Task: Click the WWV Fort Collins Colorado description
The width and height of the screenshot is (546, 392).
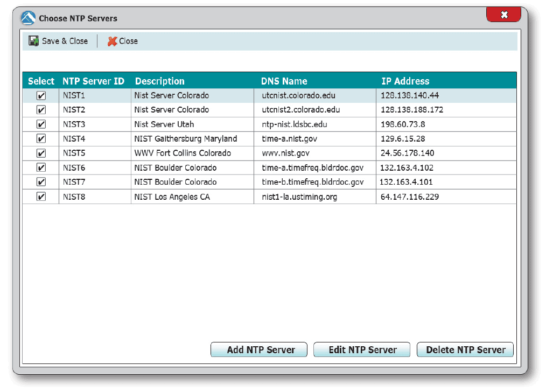Action: (x=183, y=153)
